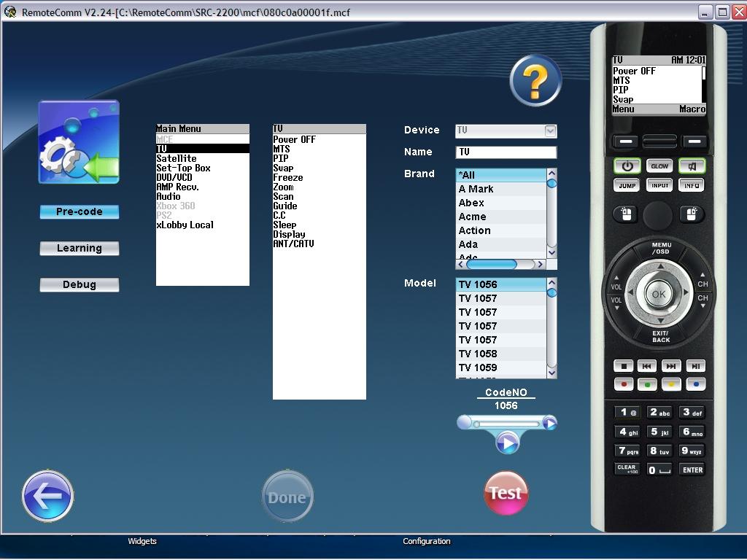Image resolution: width=747 pixels, height=560 pixels.
Task: Click the remote's JUMP button
Action: [x=627, y=185]
